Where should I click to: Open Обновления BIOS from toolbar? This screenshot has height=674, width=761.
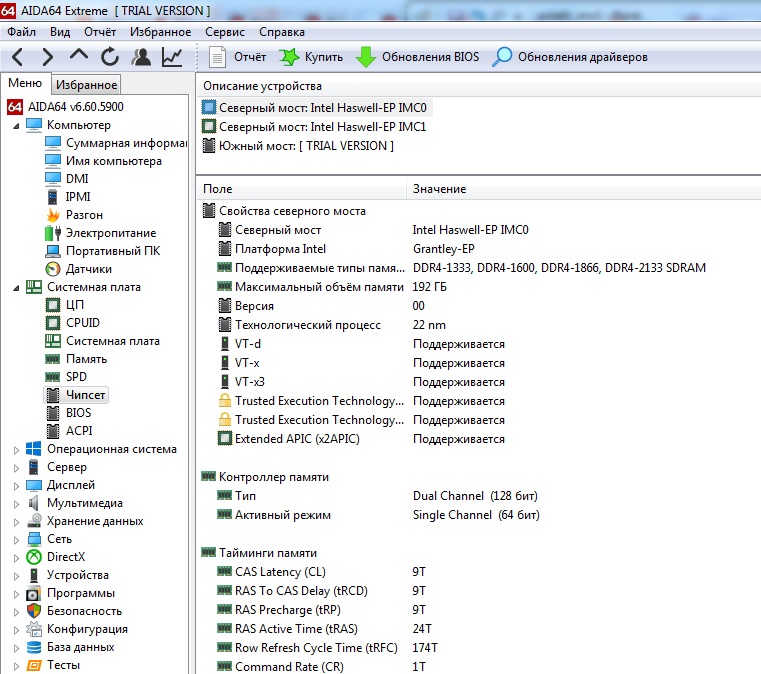point(417,57)
